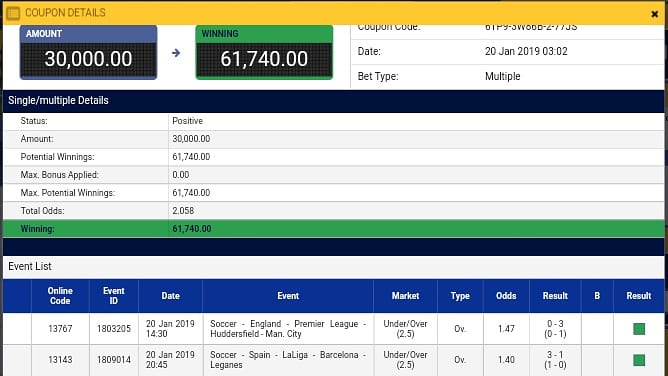
Task: Click the Potential Winnings label
Action: coord(58,157)
